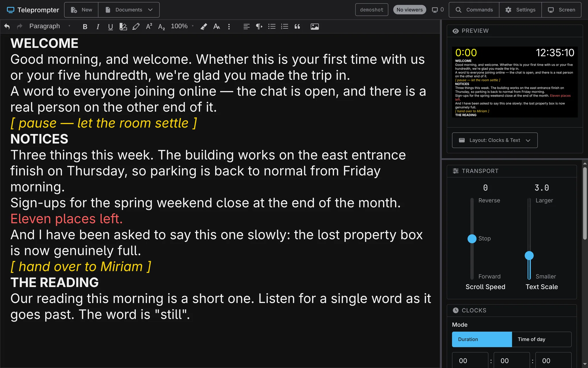Open the more options vertical dots menu
588x368 pixels.
point(229,26)
